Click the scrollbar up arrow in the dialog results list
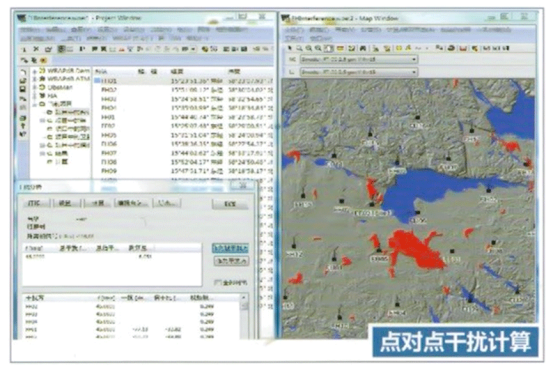 coord(244,298)
